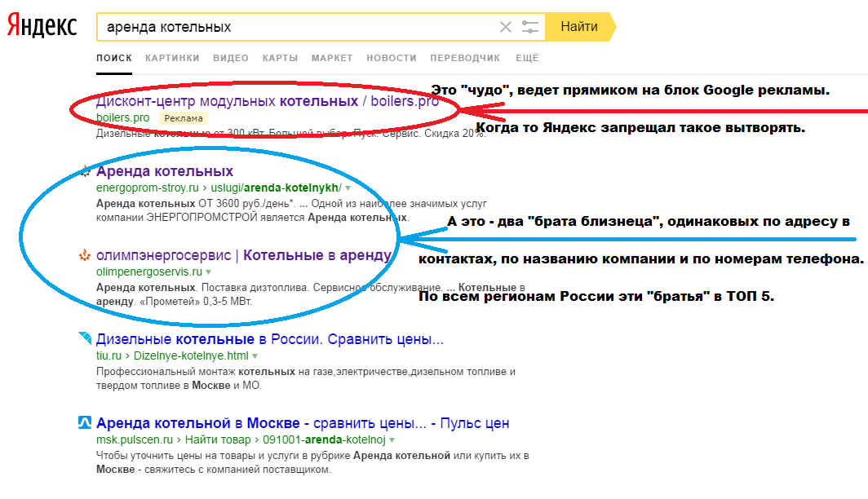Open ad result Дисконт-центр модульных котельных
868x499 pixels.
tap(268, 101)
